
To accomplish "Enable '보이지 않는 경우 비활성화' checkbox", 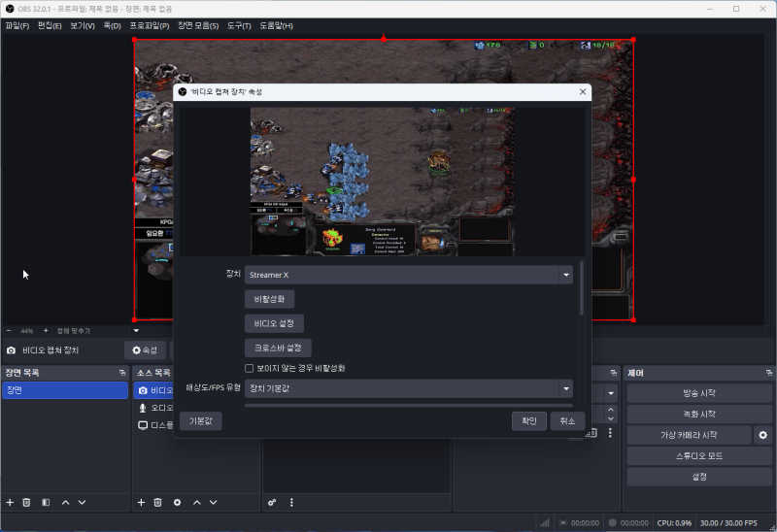I will coord(250,368).
